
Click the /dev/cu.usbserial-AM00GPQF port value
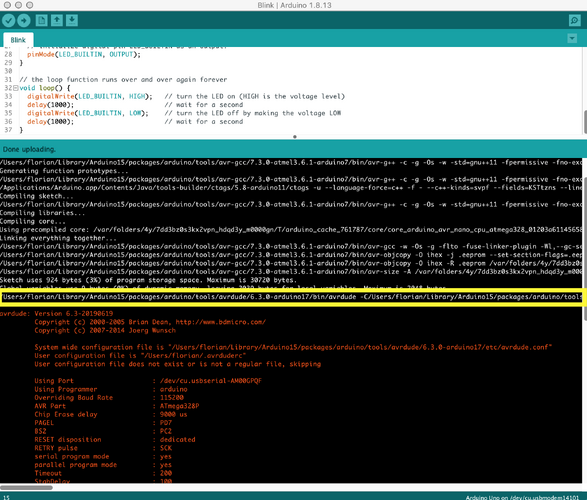coord(211,381)
